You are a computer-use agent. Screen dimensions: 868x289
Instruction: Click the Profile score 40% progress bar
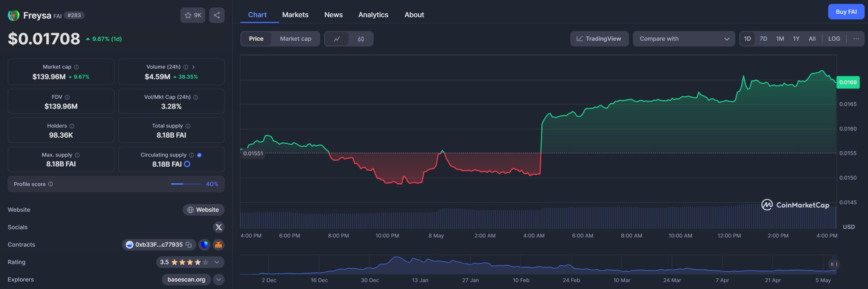(186, 184)
